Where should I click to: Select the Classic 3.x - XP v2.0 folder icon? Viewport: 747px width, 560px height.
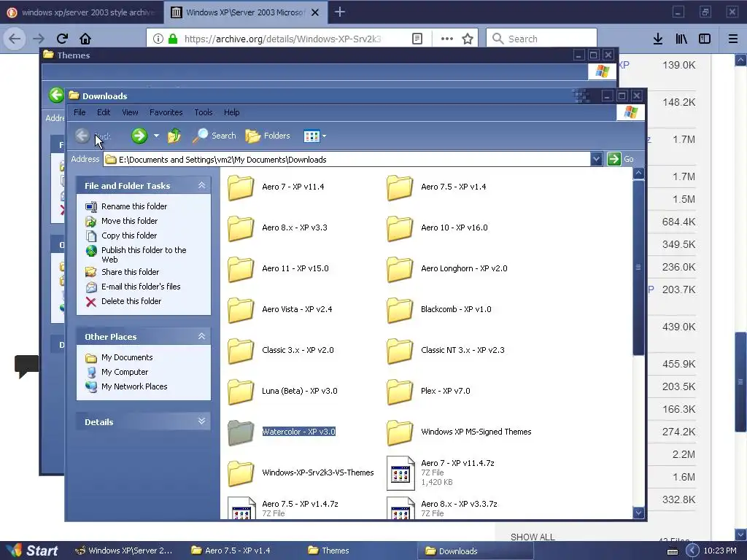coord(241,351)
